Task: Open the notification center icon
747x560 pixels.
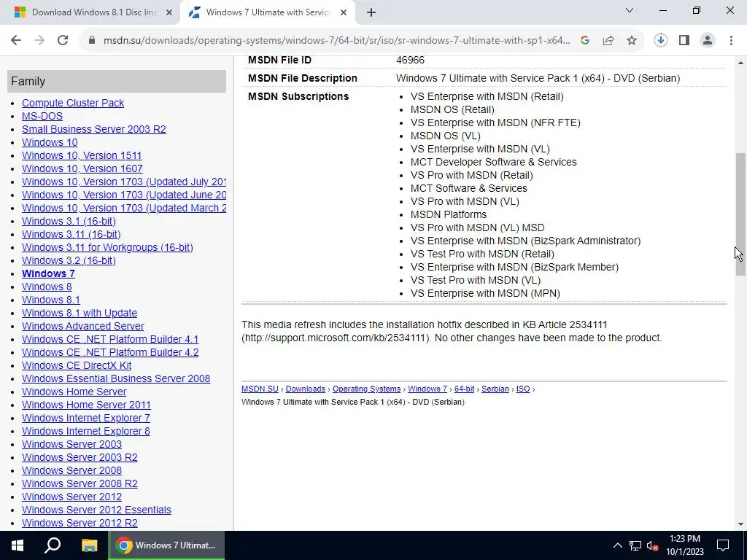Action: coord(723,545)
